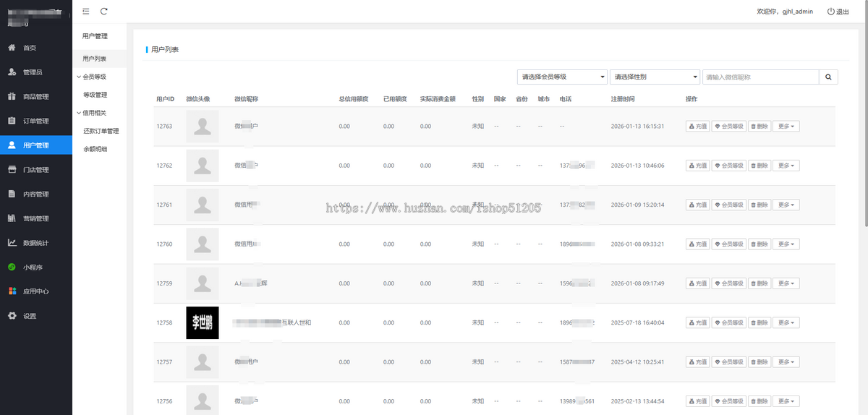Open 更多 dropdown for user 12759
Screen dimensions: 868x415
(786, 283)
